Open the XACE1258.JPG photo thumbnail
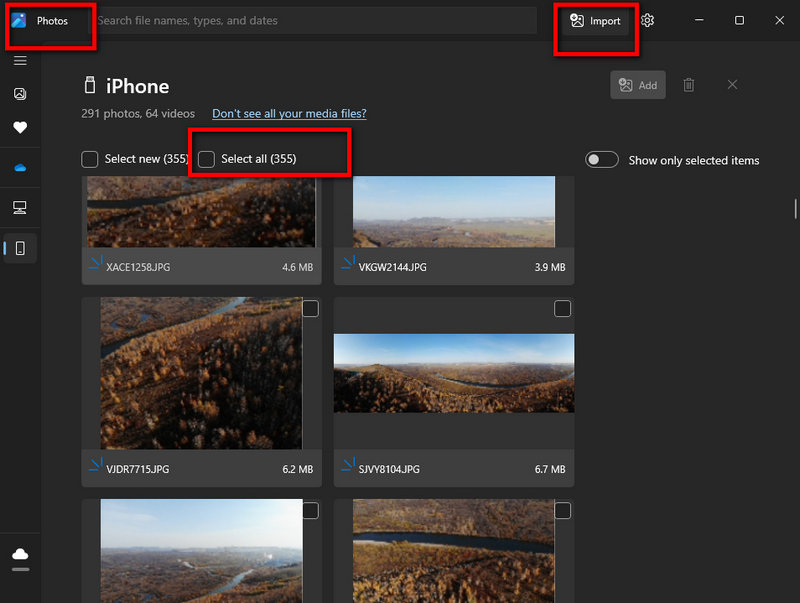The image size is (800, 603). click(201, 212)
